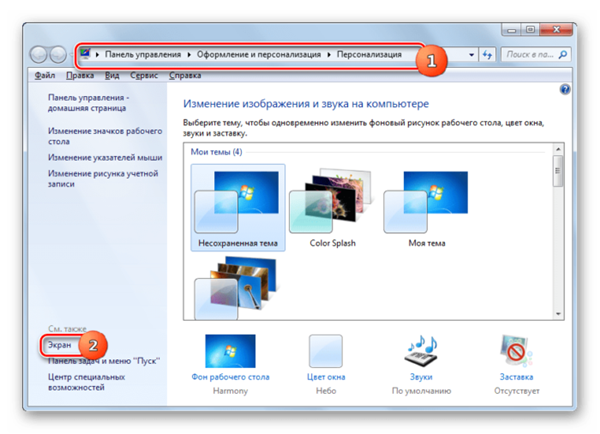
Task: Open the "Вид" menu
Action: pyautogui.click(x=112, y=75)
